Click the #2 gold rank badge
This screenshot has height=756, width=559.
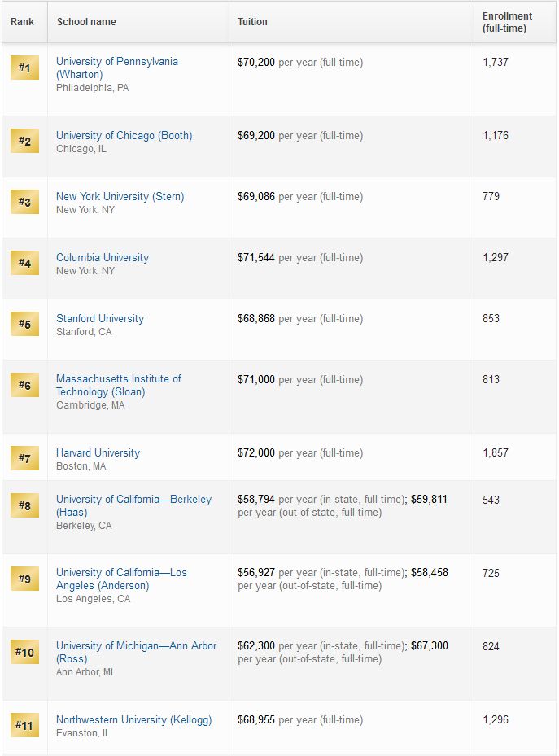(24, 141)
